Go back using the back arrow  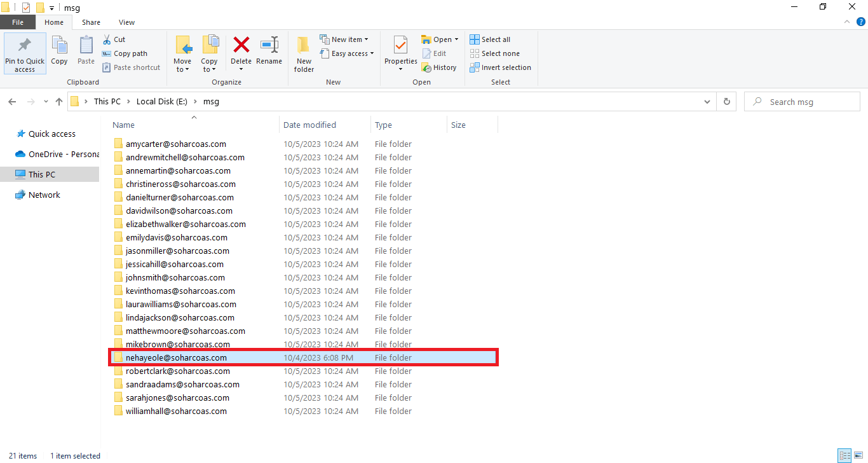[13, 102]
